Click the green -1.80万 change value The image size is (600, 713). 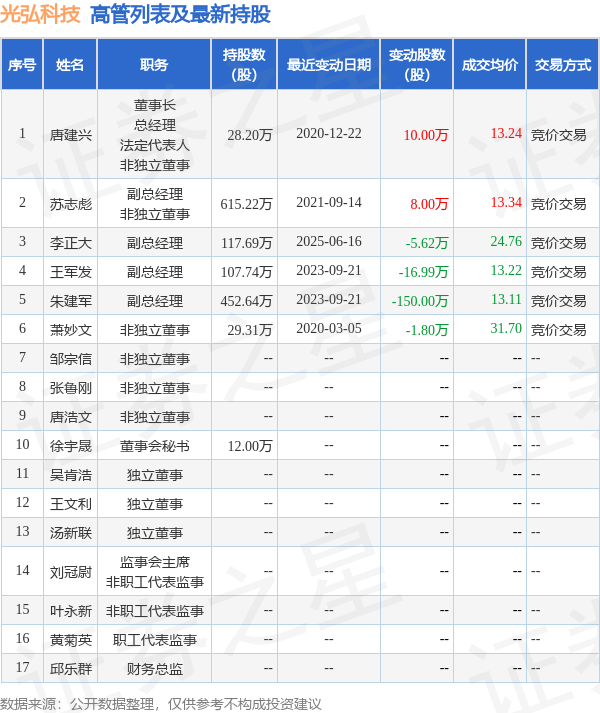click(427, 330)
